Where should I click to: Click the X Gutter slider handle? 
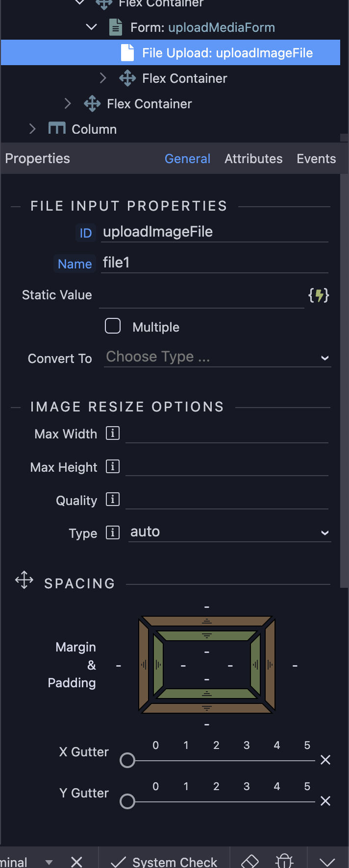(127, 760)
